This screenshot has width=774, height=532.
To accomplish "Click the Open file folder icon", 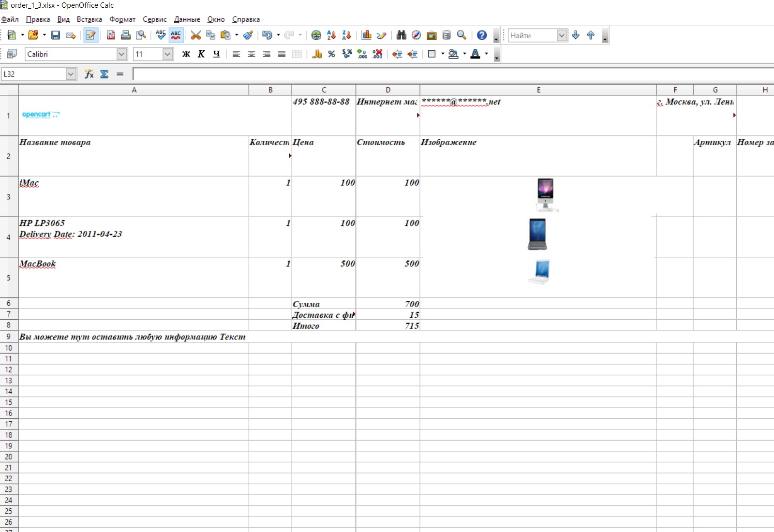I will point(33,35).
